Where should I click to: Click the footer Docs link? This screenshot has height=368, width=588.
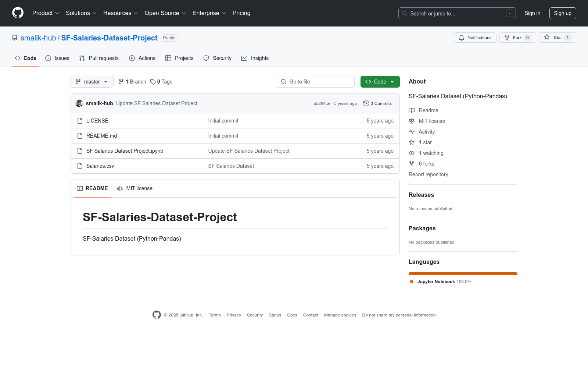point(292,315)
